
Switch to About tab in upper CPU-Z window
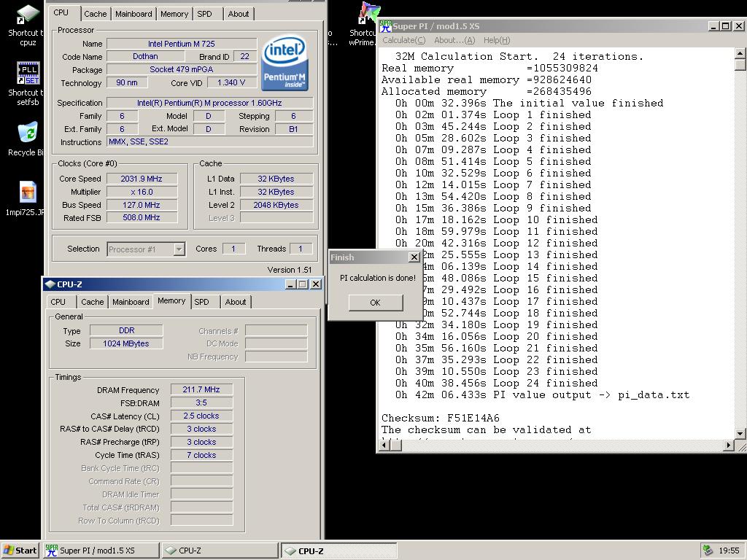(239, 14)
